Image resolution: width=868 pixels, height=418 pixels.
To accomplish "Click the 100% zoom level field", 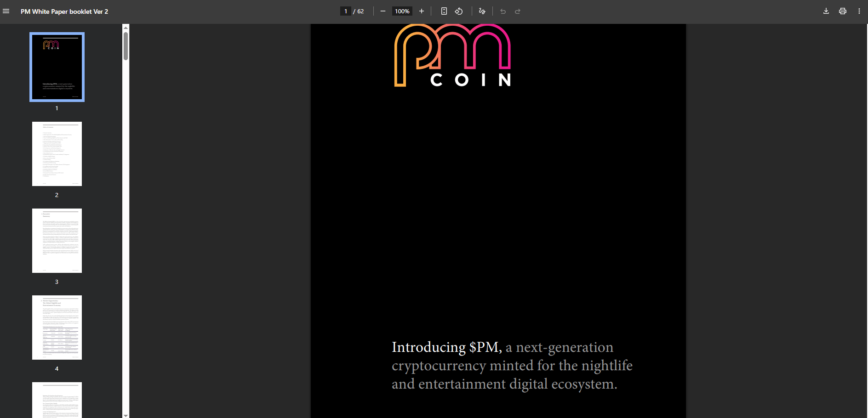I will 402,11.
